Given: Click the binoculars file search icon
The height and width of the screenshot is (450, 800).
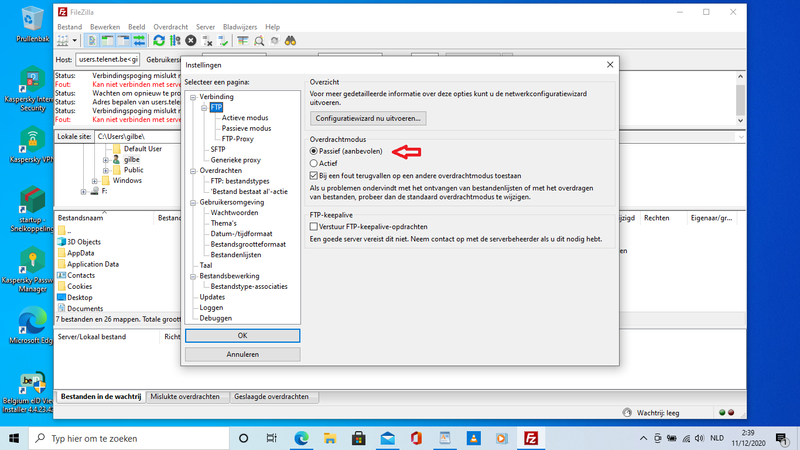Looking at the screenshot, I should [291, 41].
